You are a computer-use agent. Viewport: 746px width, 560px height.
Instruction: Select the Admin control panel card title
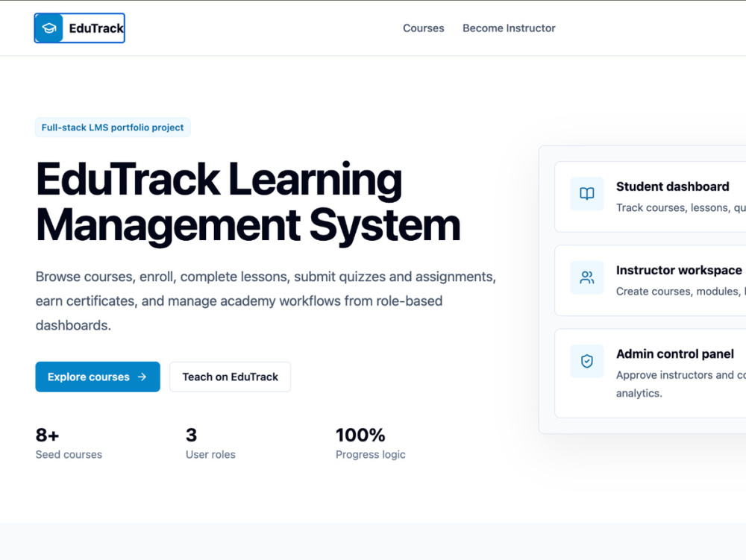tap(674, 353)
